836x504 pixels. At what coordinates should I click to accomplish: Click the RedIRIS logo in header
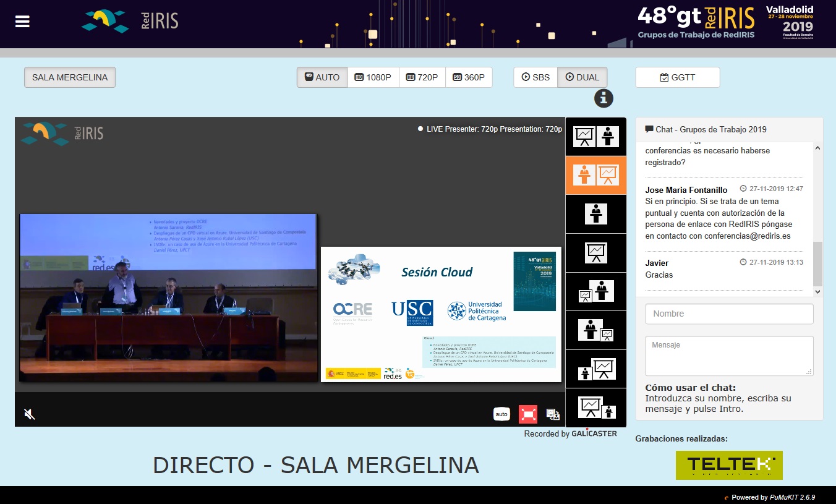[130, 20]
